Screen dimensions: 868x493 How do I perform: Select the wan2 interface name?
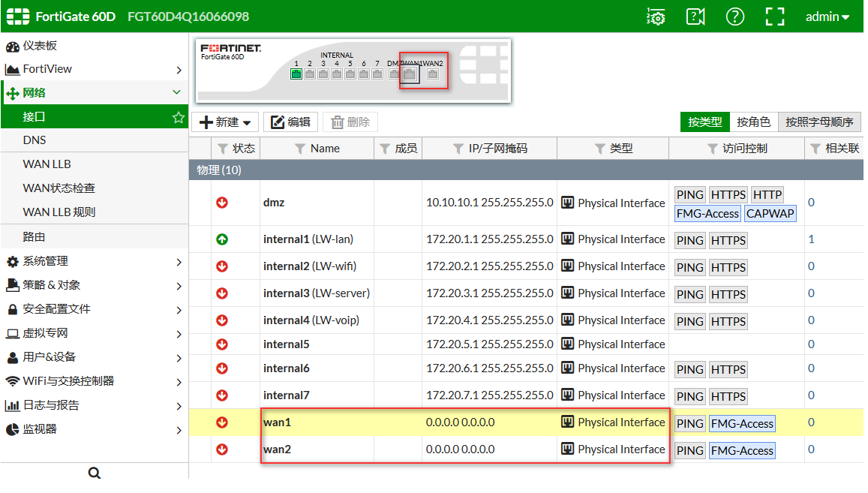pos(278,449)
